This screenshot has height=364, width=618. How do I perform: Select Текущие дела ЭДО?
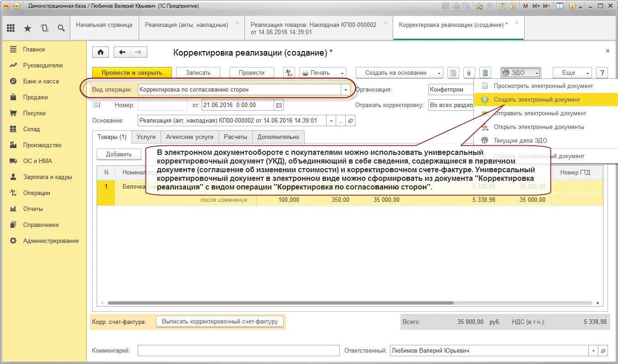(520, 140)
